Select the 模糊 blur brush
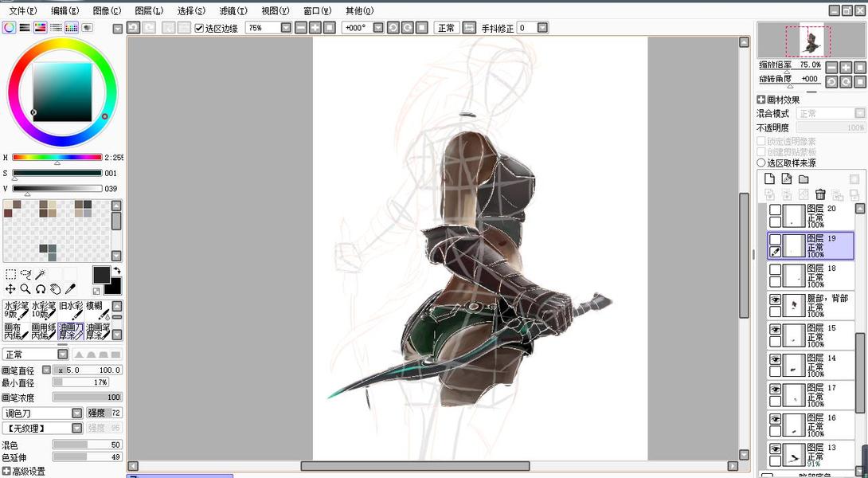Viewport: 868px width, 478px height. (x=98, y=310)
